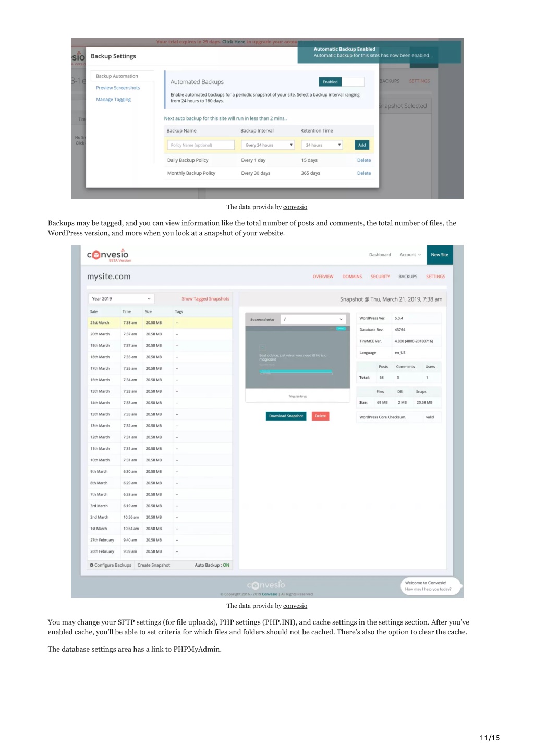Click the Convesio link in the copyright footer
Viewport: 534px width, 756px height.
coord(270,594)
